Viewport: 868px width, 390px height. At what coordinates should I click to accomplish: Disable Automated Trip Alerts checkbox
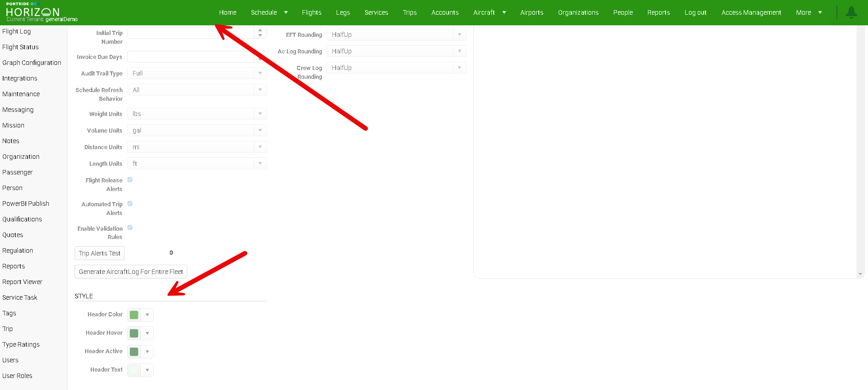130,204
